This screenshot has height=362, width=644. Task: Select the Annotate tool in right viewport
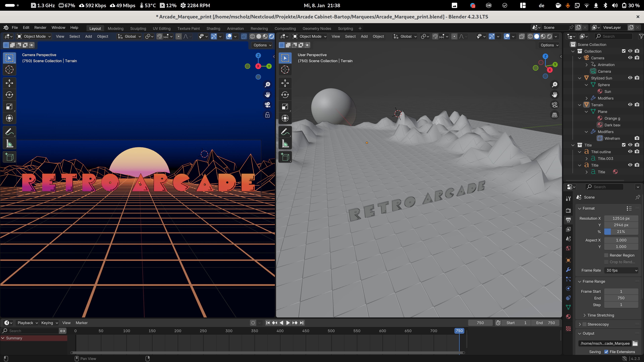pyautogui.click(x=285, y=132)
